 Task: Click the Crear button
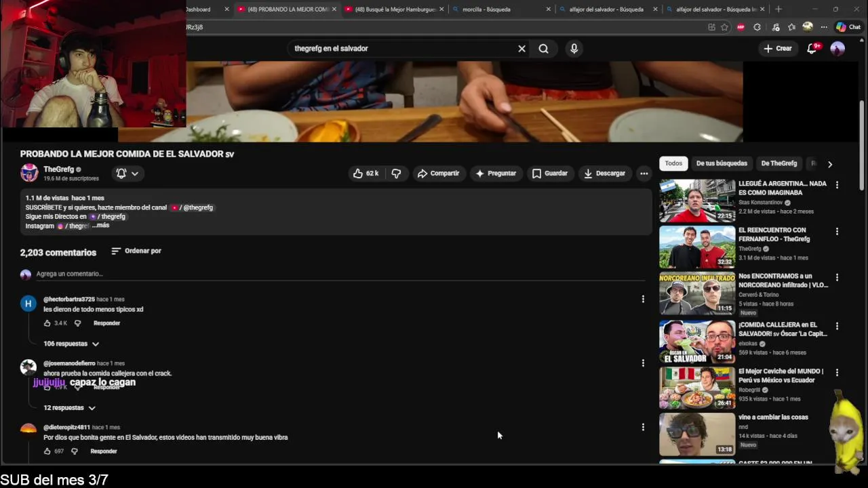pos(777,49)
